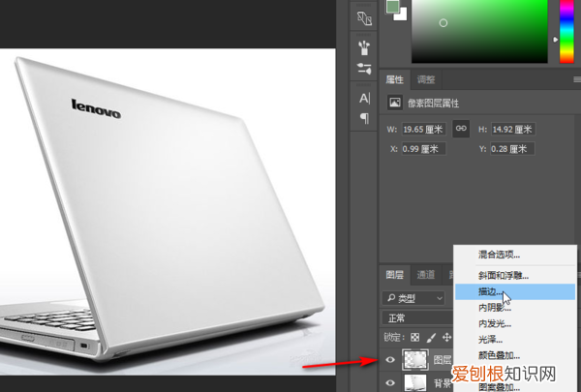Open the 正常 blend mode dropdown
The image size is (581, 392).
click(x=416, y=317)
